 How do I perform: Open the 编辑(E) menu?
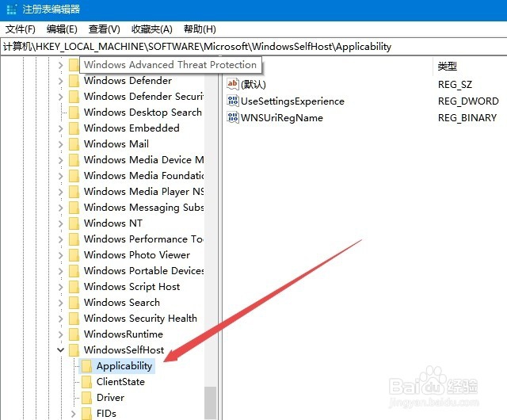[62, 29]
